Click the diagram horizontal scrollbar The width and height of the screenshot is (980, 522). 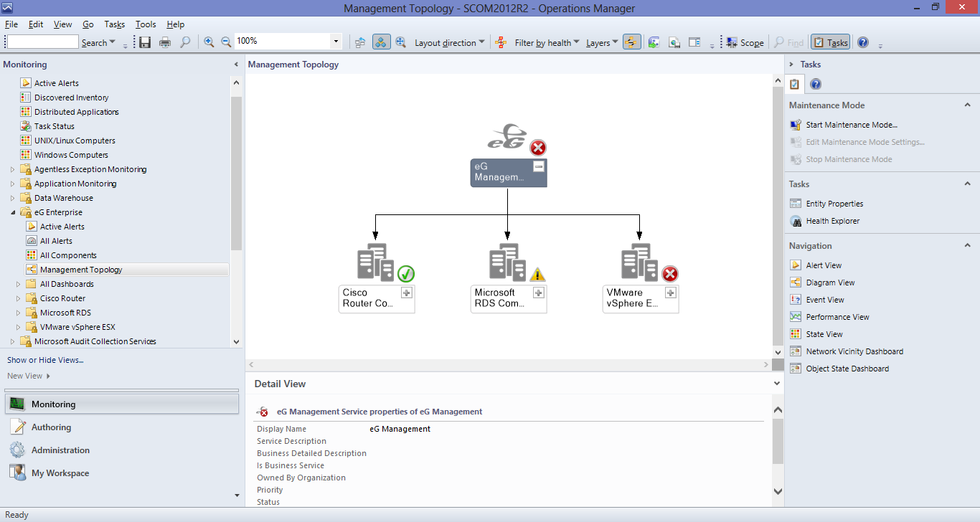pyautogui.click(x=509, y=365)
